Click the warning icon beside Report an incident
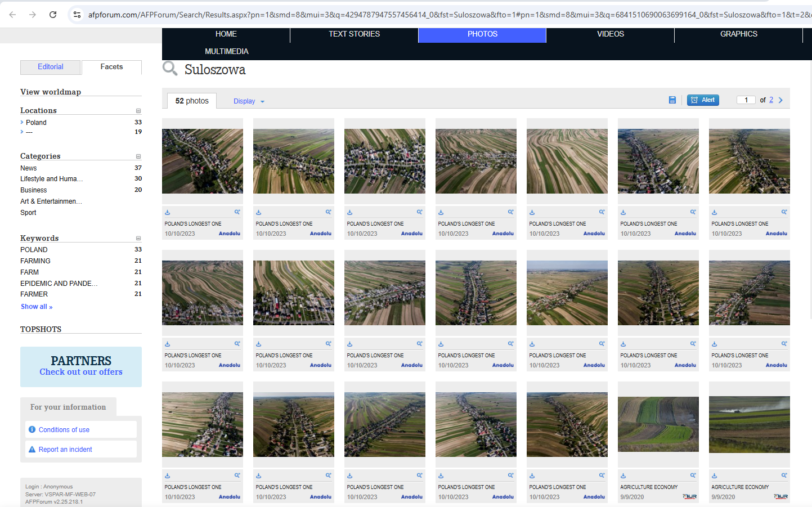The height and width of the screenshot is (507, 812). pyautogui.click(x=32, y=449)
